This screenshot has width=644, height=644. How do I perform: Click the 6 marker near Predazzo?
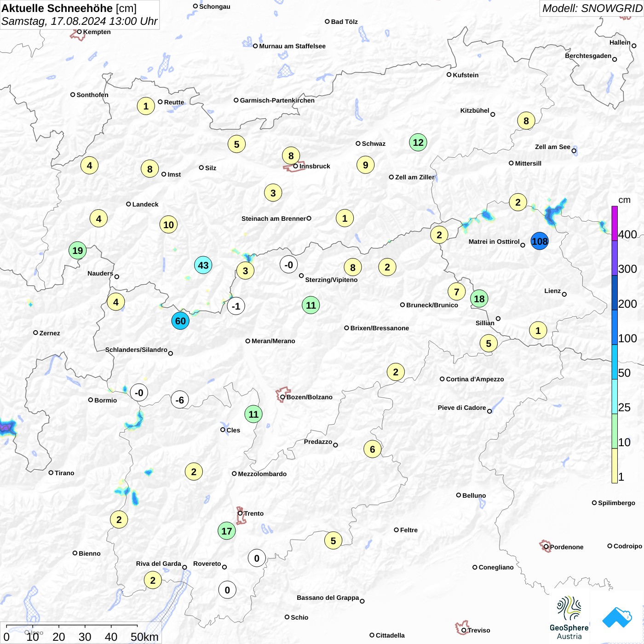tap(373, 449)
